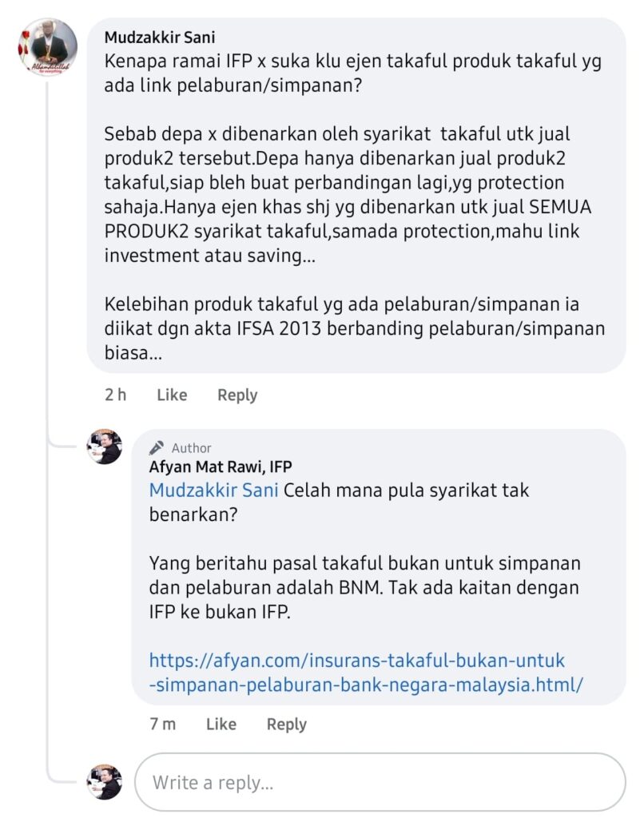Viewport: 644px width, 818px height.
Task: Open Mudzakkir Sani's name at comment top
Action: (x=160, y=38)
